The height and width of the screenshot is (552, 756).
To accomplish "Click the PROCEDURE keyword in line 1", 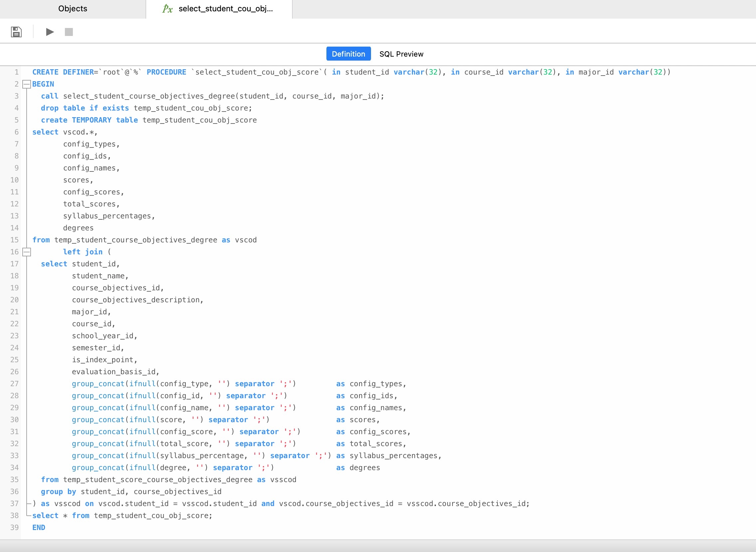I will click(x=166, y=72).
